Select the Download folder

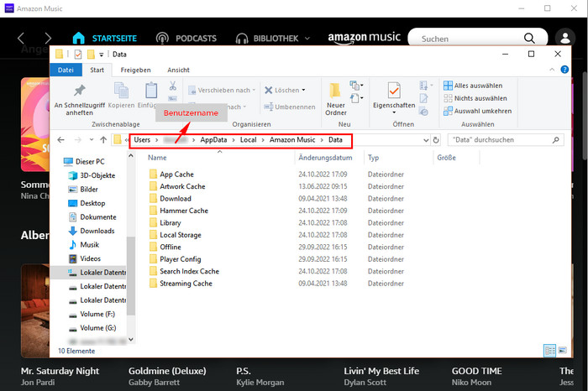coord(175,199)
